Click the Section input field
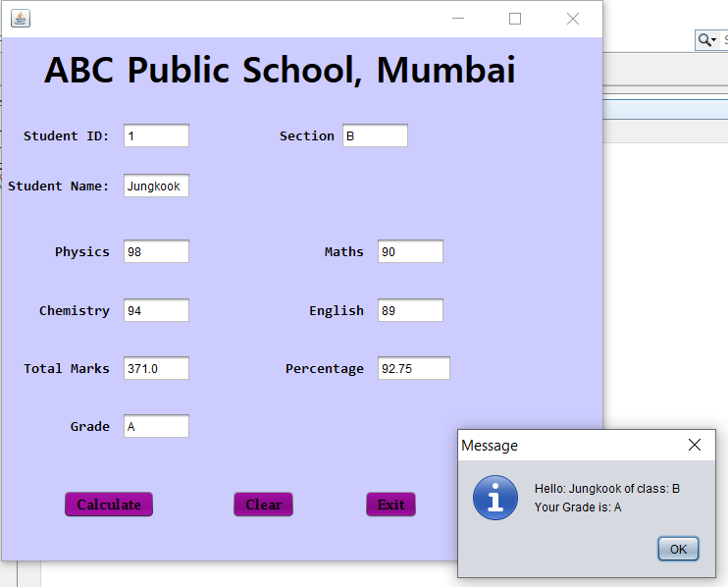Viewport: 728px width, 587px height. pyautogui.click(x=375, y=135)
